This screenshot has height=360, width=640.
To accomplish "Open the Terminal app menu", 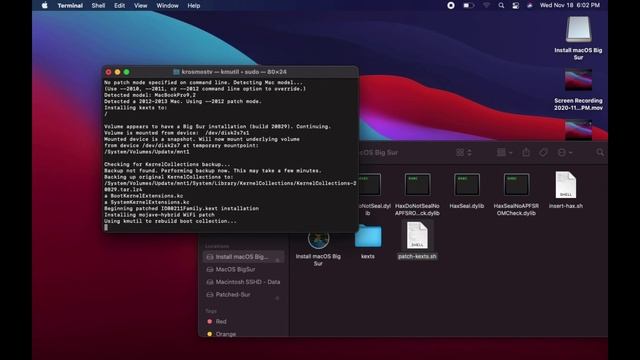I will click(70, 6).
